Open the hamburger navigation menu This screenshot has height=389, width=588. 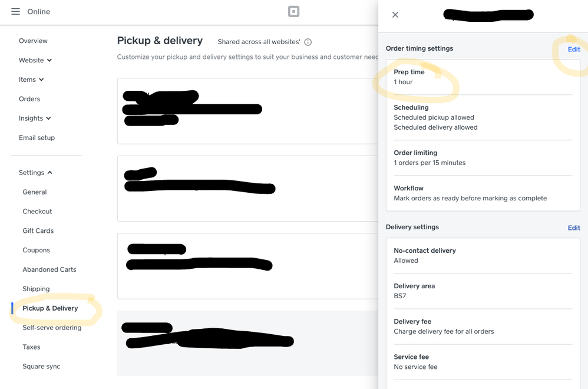click(15, 12)
